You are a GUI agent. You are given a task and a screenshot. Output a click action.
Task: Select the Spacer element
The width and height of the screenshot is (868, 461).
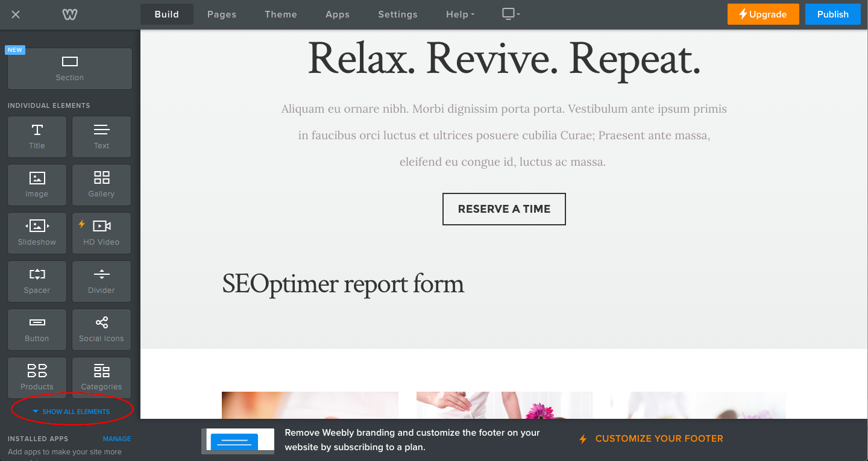click(37, 281)
